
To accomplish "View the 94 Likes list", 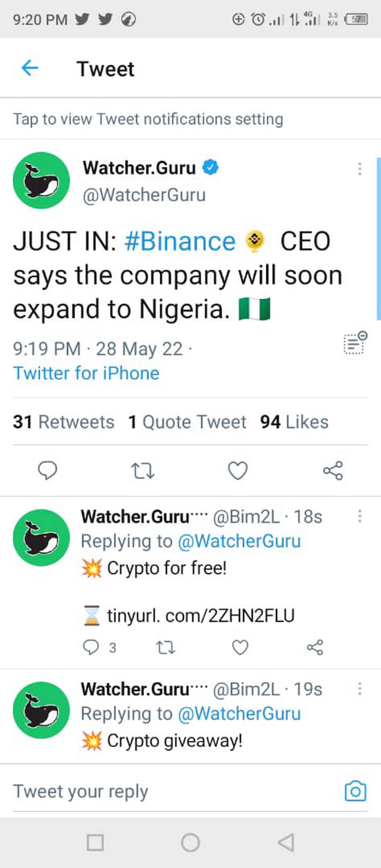I will tap(294, 422).
